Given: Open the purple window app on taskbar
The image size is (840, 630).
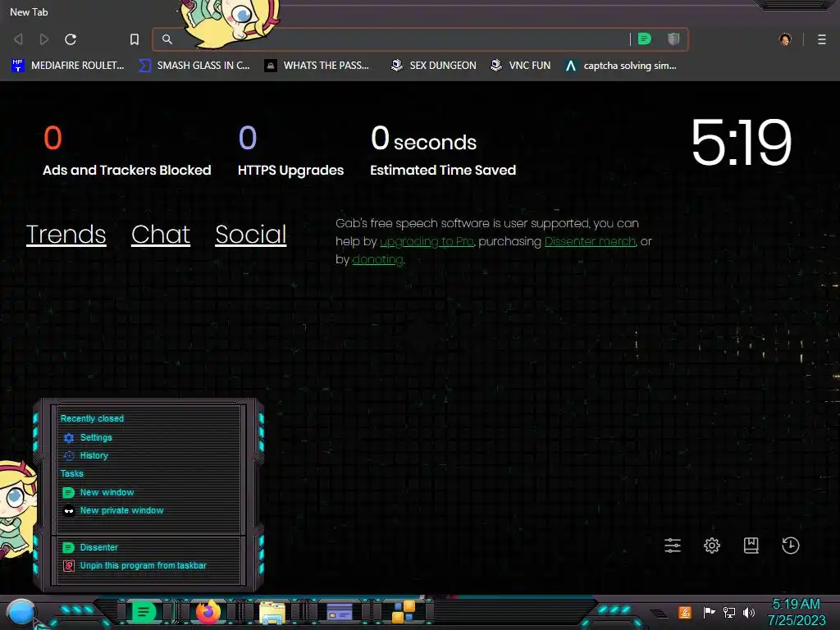Looking at the screenshot, I should (339, 612).
